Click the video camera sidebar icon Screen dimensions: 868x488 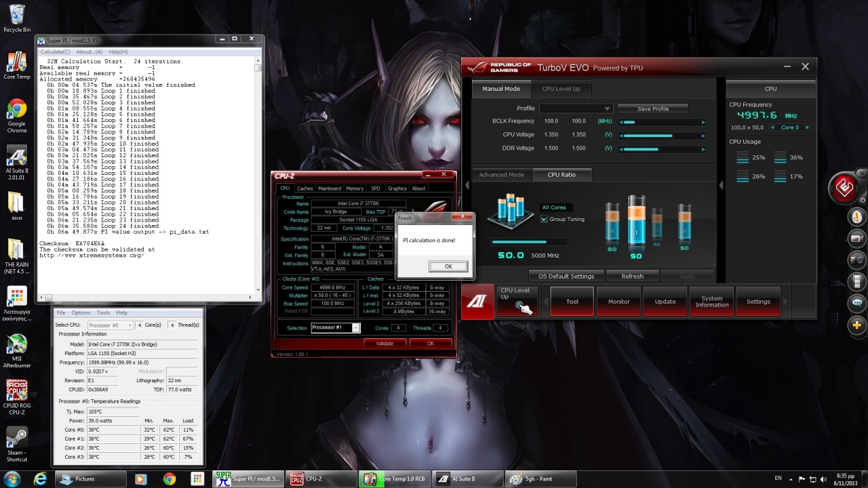coord(857,239)
